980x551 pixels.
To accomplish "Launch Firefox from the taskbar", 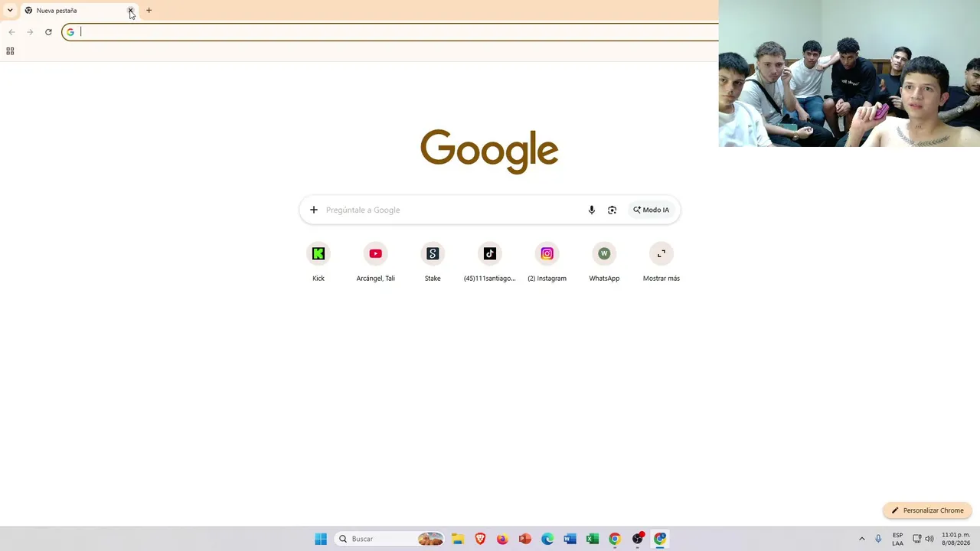I will coord(502,539).
